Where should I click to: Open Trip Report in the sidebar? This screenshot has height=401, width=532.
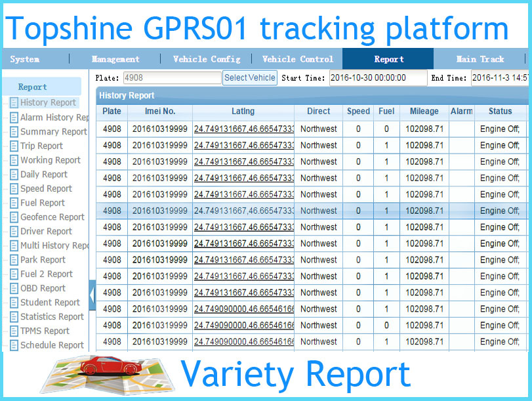[x=41, y=146]
